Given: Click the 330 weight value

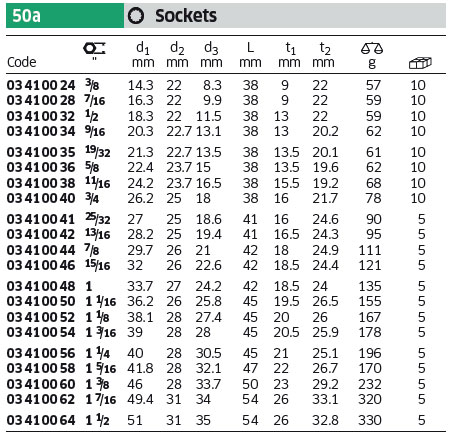Looking at the screenshot, I should (370, 420).
